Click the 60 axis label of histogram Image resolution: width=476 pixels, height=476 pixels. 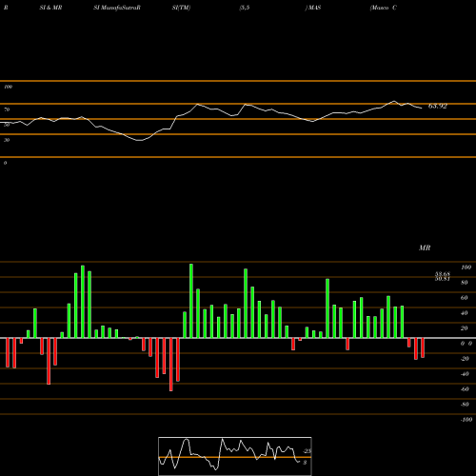pos(464,298)
